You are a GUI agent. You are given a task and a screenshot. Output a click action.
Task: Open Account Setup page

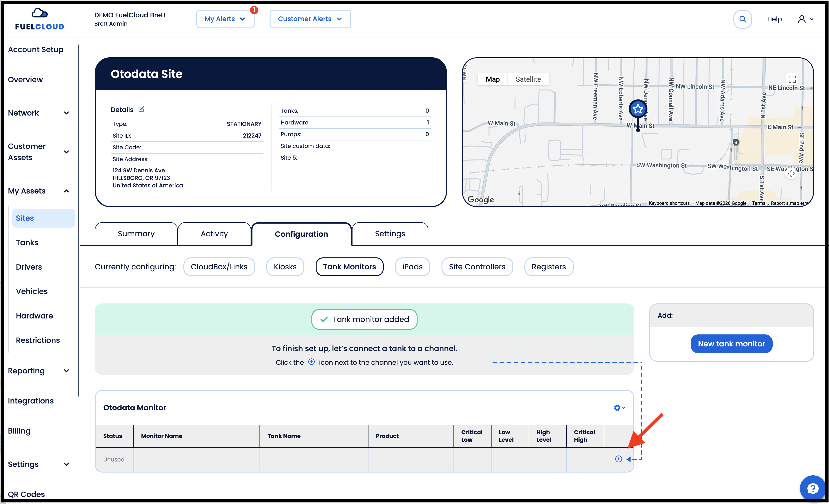36,50
